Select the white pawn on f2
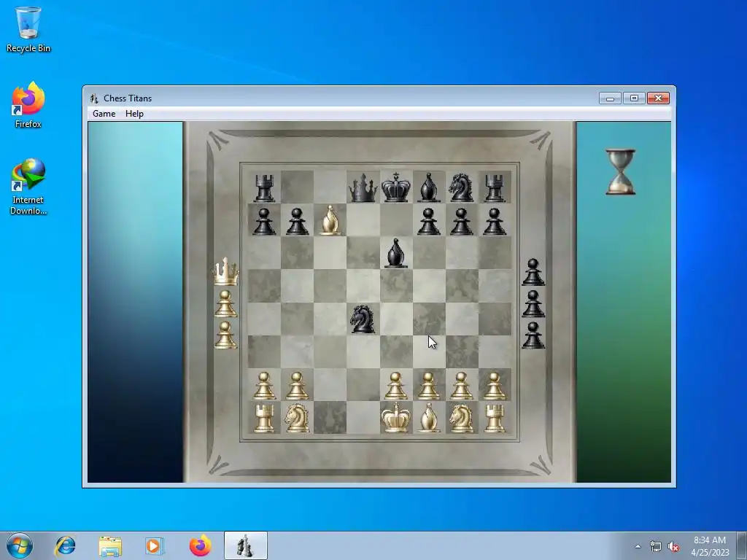The width and height of the screenshot is (747, 560). (429, 386)
